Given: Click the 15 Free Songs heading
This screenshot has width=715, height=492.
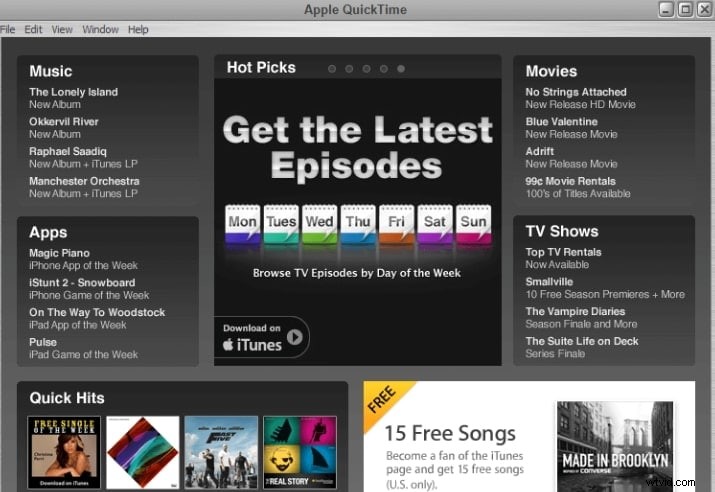Looking at the screenshot, I should coord(450,433).
